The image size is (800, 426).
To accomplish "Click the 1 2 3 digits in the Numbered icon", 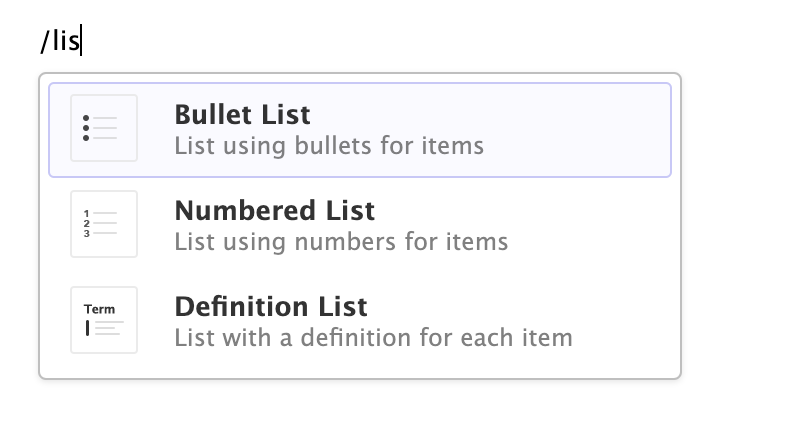I will pos(86,224).
